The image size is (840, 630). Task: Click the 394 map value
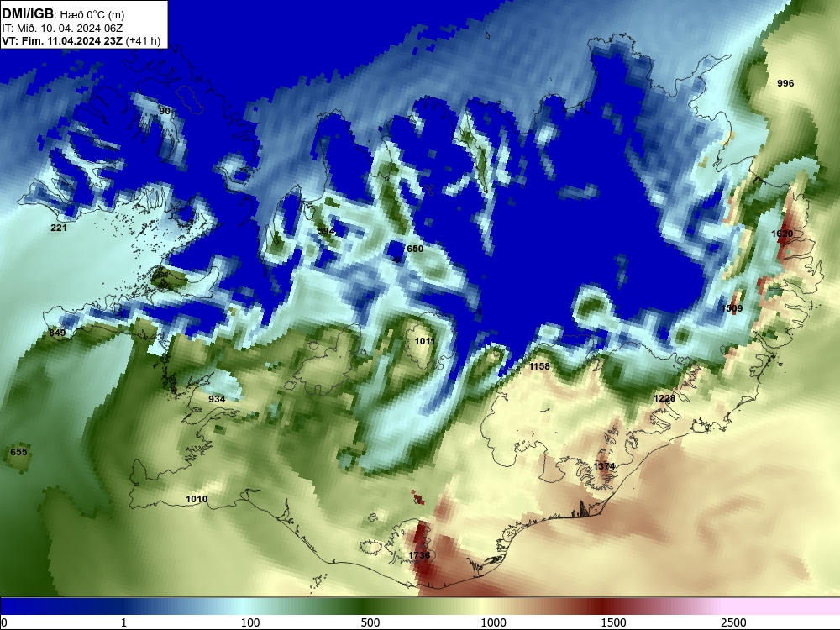pos(326,231)
